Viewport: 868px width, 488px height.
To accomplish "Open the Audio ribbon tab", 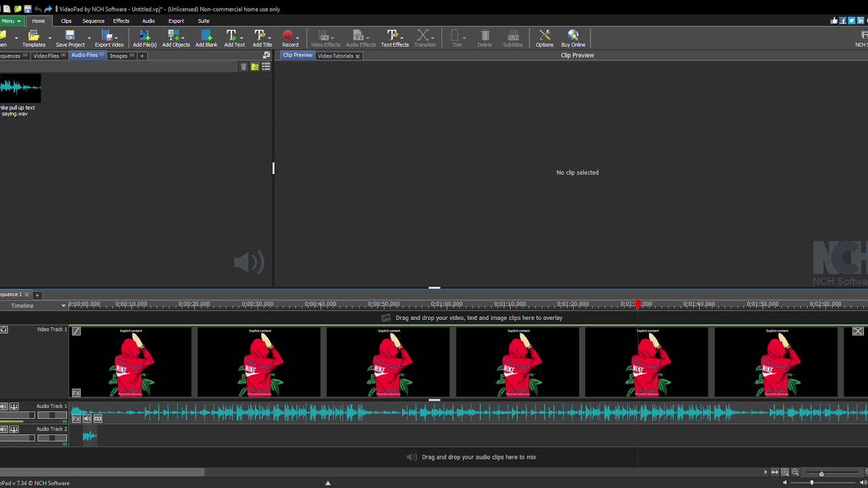I will [149, 21].
